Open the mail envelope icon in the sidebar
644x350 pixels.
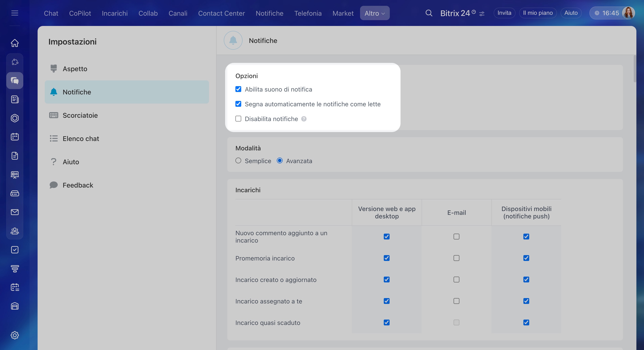(15, 212)
